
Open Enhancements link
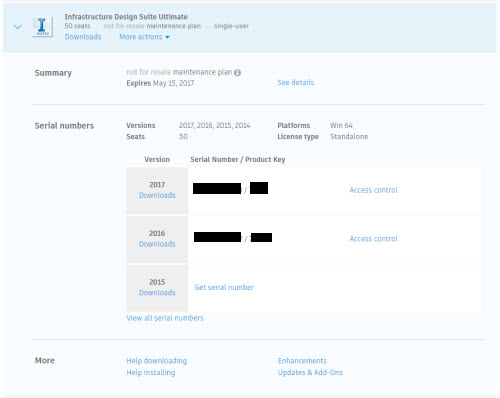pyautogui.click(x=302, y=361)
